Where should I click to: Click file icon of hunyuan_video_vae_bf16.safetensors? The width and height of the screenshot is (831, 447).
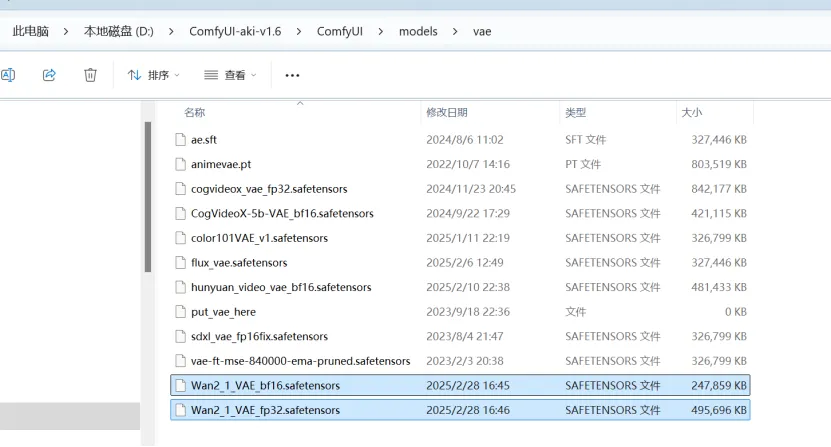click(181, 287)
